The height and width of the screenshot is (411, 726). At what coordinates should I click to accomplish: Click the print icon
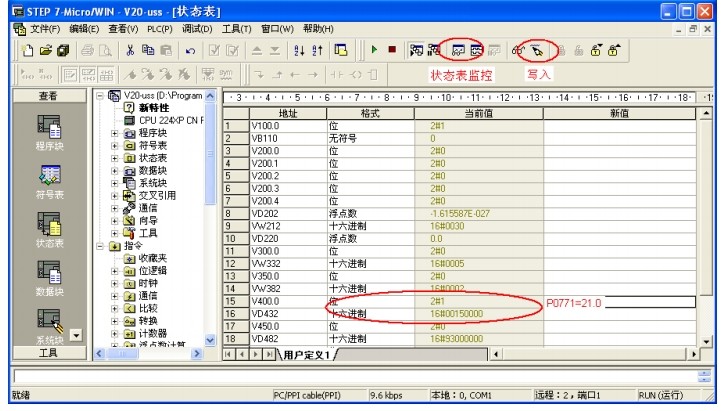(88, 50)
